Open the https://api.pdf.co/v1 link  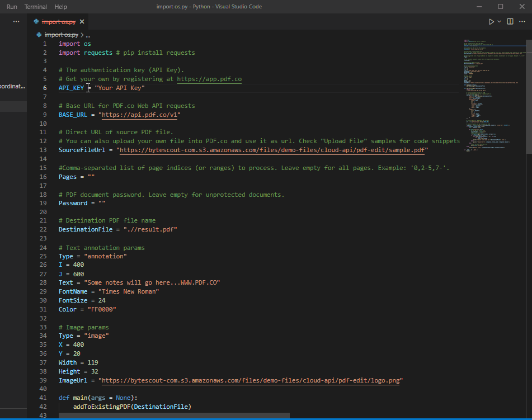coord(139,115)
